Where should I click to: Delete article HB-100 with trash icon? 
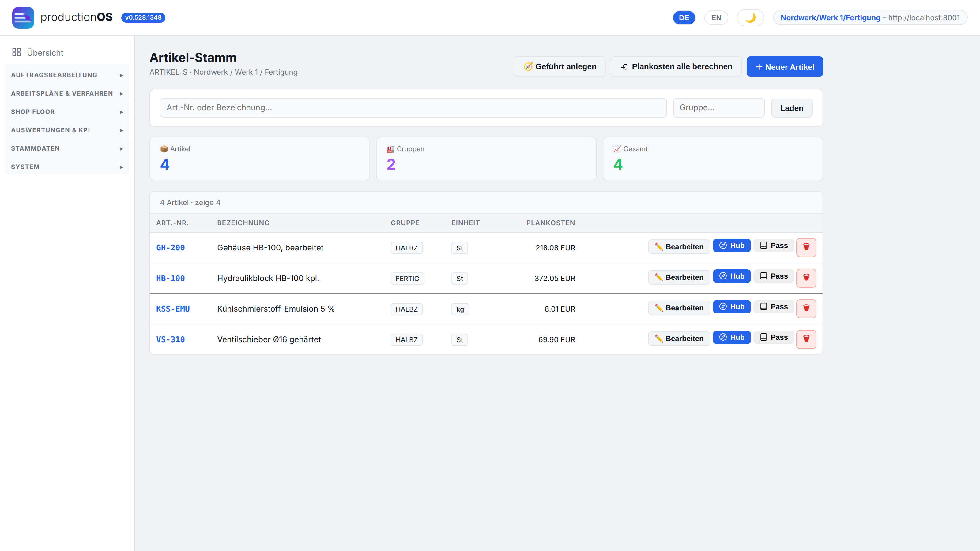click(806, 278)
